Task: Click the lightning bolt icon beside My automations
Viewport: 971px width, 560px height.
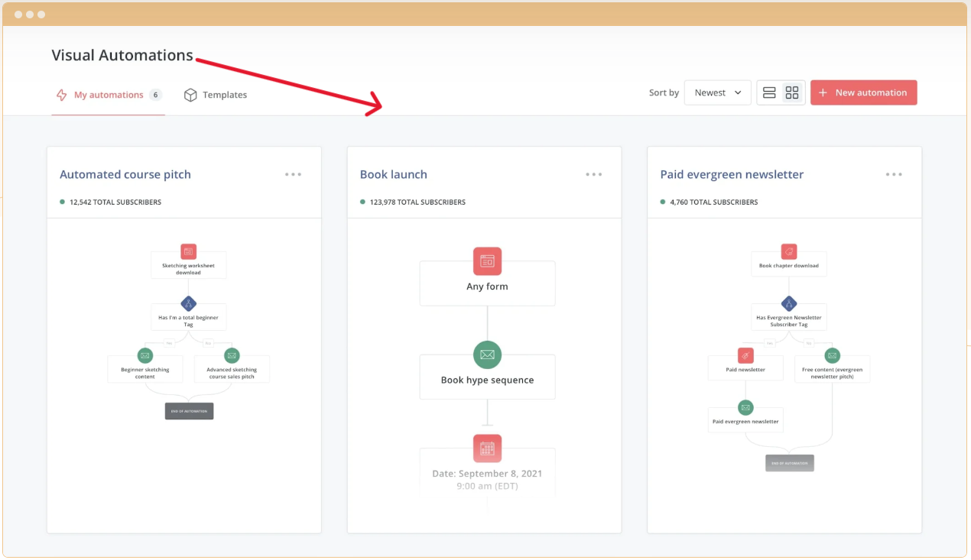Action: tap(62, 95)
